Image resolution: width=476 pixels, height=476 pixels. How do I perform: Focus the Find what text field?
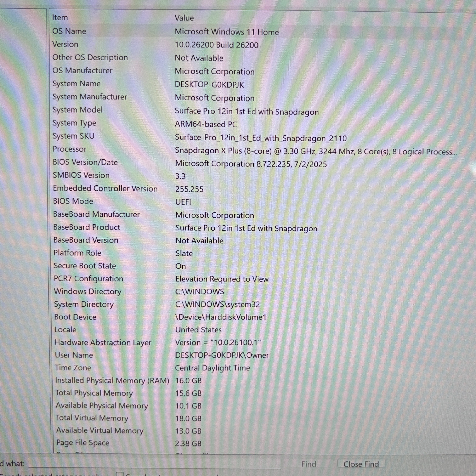(154, 464)
